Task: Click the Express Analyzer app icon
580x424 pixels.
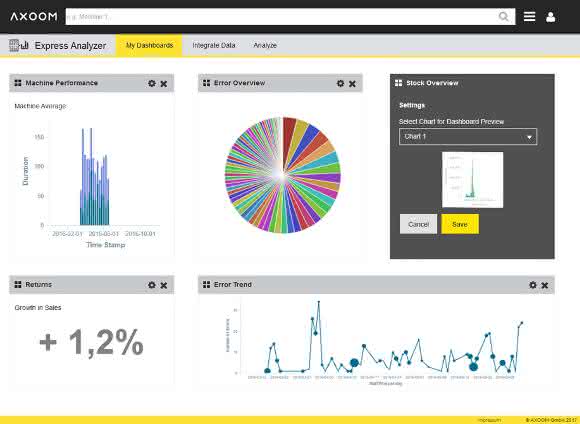Action: [x=18, y=46]
